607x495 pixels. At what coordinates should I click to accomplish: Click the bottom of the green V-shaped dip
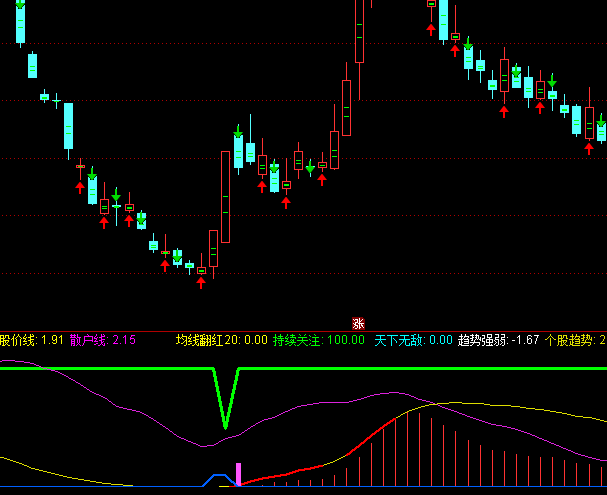[x=225, y=427]
